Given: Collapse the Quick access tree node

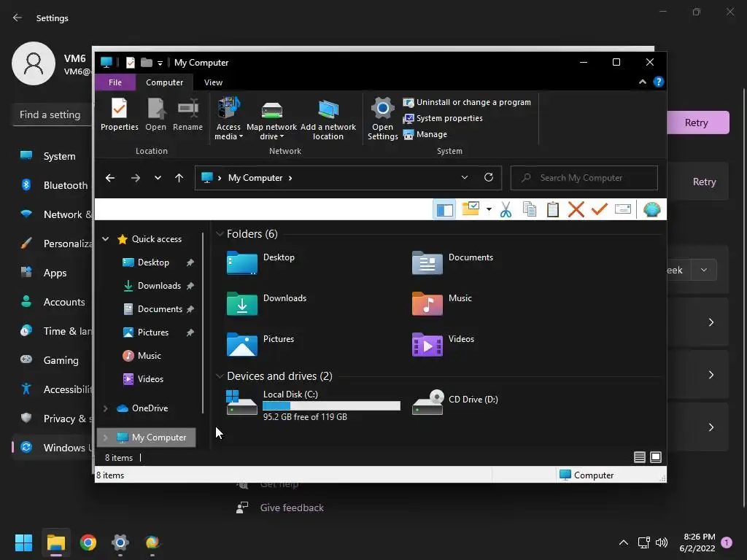Looking at the screenshot, I should coord(106,239).
